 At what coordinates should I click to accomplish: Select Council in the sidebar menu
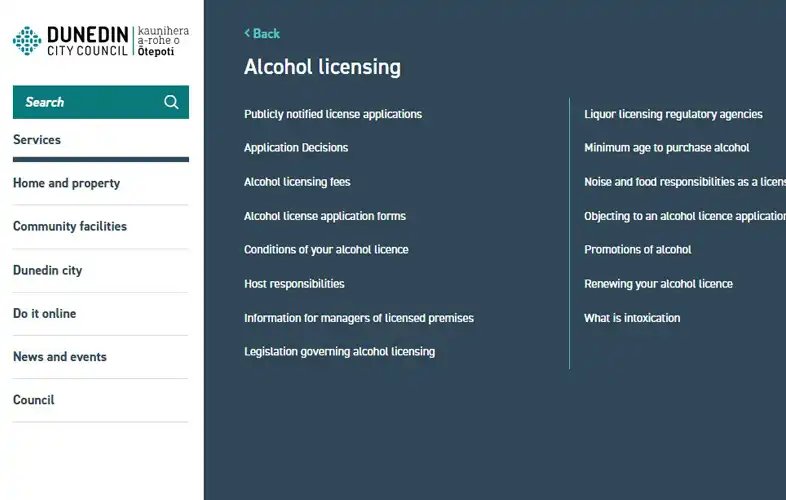point(34,400)
